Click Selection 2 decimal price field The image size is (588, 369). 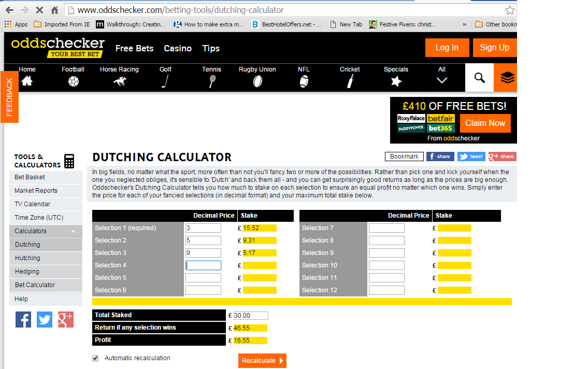click(203, 240)
